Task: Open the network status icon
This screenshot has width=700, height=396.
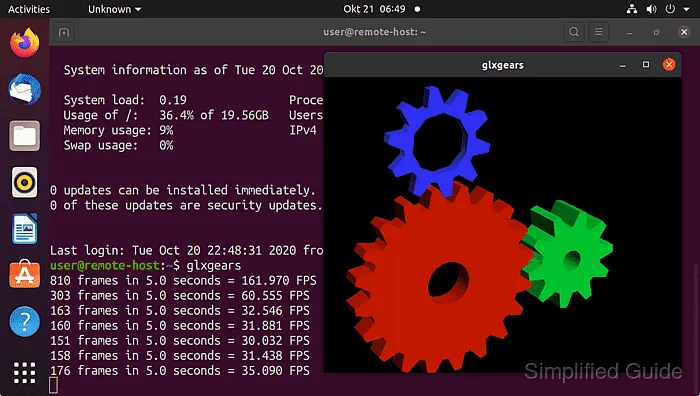Action: click(632, 9)
